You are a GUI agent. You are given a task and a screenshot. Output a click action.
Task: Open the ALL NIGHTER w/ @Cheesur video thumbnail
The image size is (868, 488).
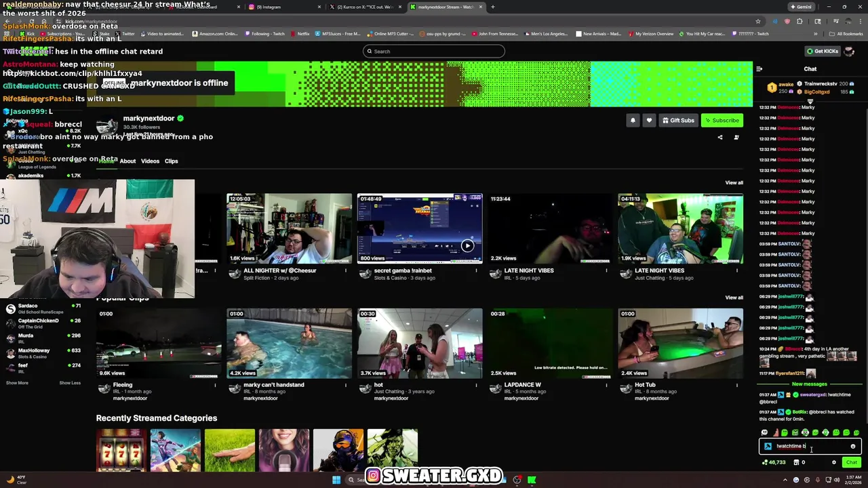(x=289, y=228)
